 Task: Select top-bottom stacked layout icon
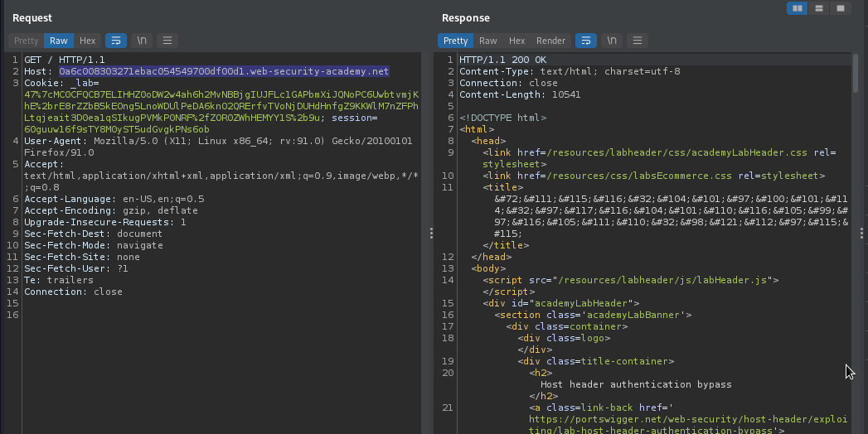pos(819,8)
